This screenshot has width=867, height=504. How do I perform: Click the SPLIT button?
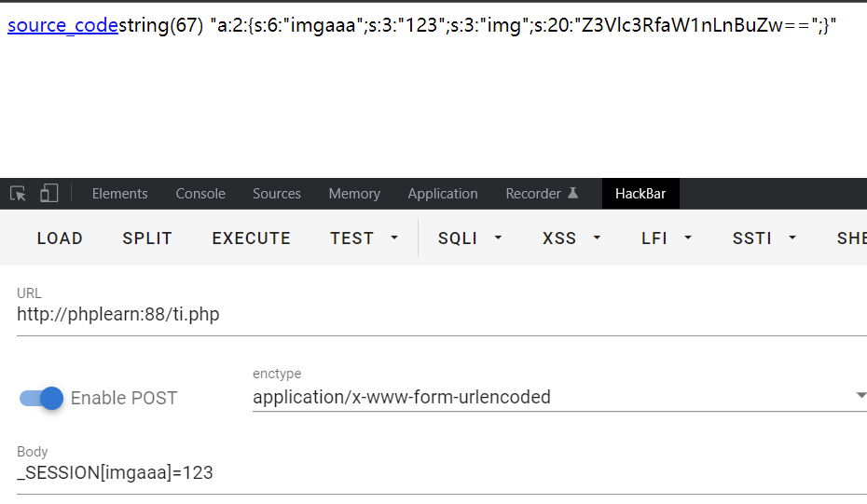pos(147,238)
